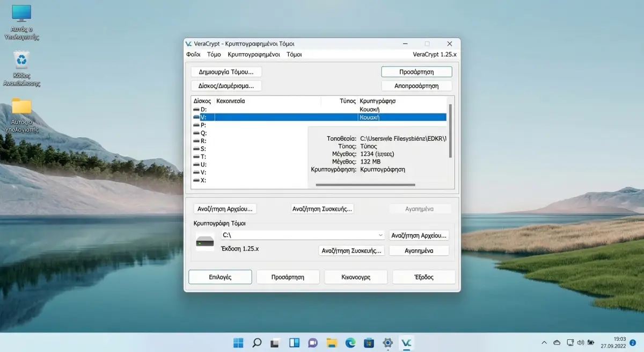This screenshot has height=352, width=644.
Task: Click the large hard drive icon beside C:\ field
Action: (x=204, y=242)
